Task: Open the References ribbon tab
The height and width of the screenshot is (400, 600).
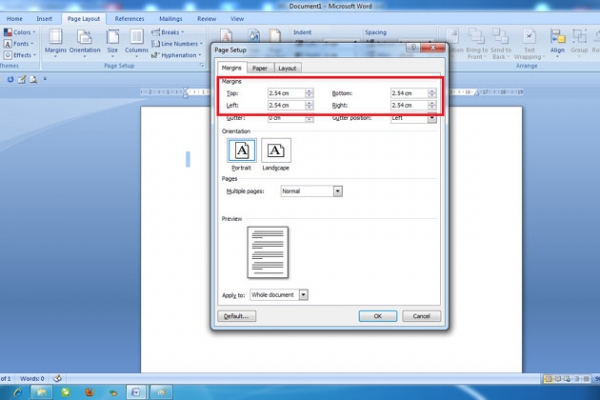Action: 129,18
